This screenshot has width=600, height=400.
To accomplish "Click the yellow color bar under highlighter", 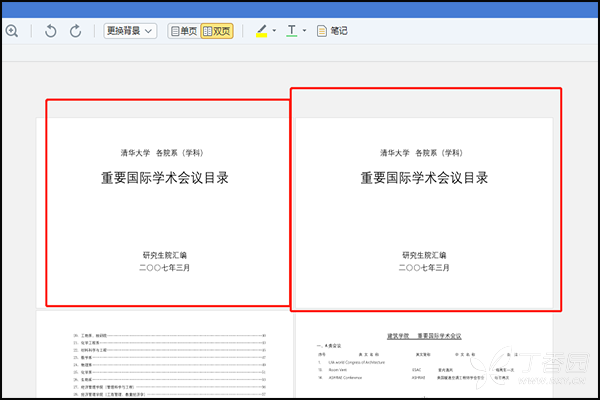I will (261, 37).
